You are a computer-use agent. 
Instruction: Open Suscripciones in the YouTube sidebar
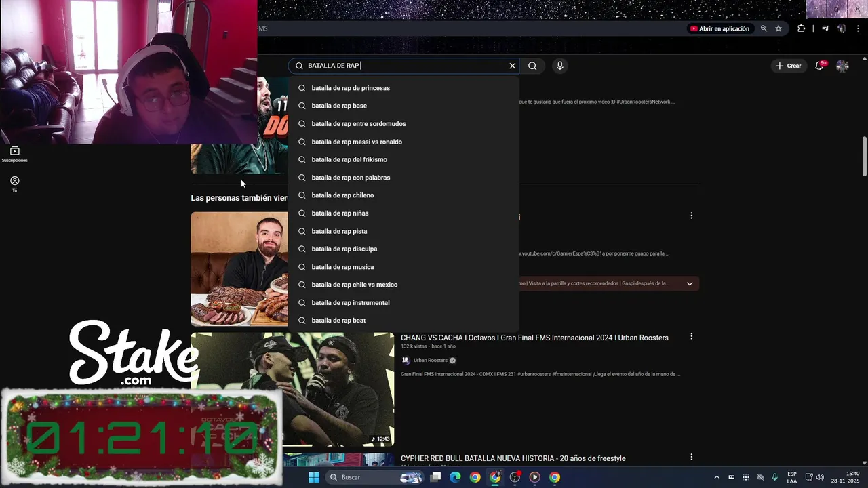click(x=14, y=155)
